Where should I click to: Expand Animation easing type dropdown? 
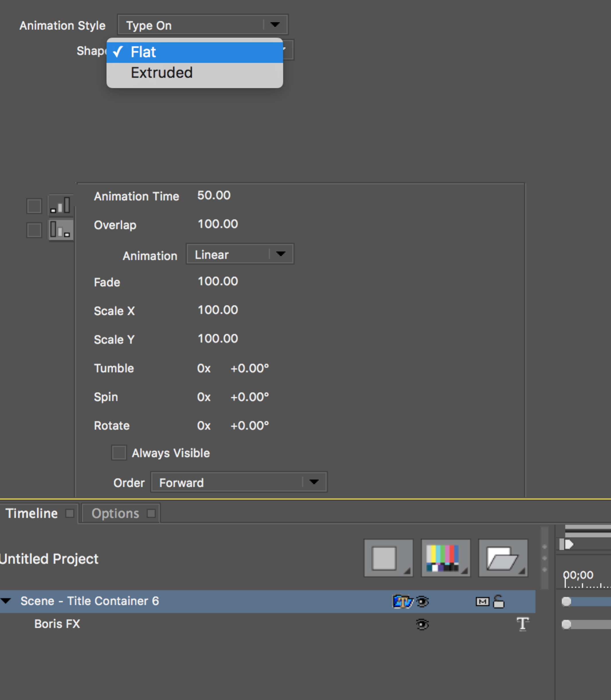[x=282, y=254]
